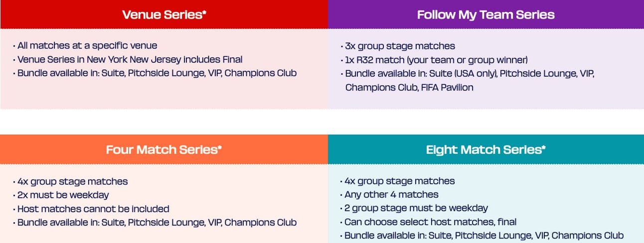Choose the Eight Match Series teal header
This screenshot has width=644, height=243.
[x=486, y=149]
